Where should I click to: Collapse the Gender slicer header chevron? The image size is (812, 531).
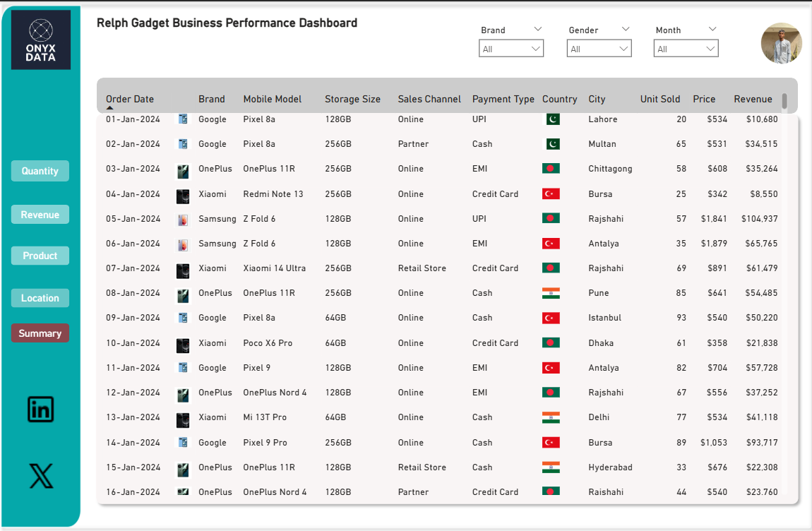(x=626, y=29)
